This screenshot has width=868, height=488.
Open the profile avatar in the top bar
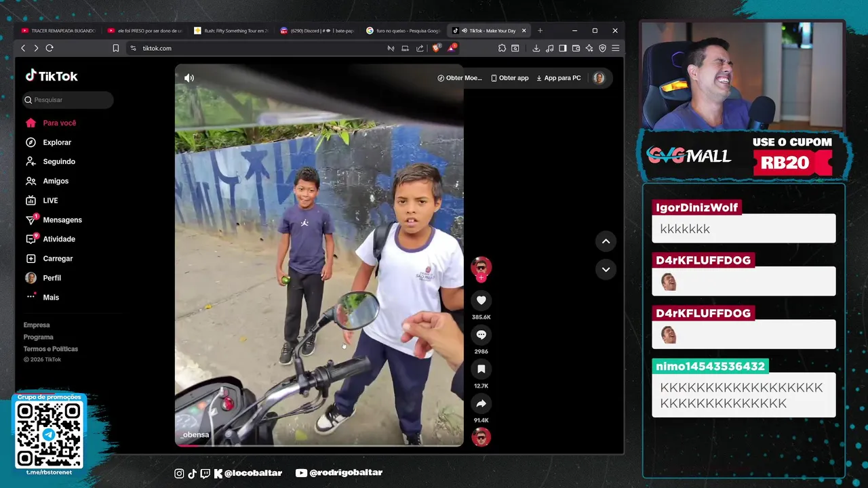599,78
